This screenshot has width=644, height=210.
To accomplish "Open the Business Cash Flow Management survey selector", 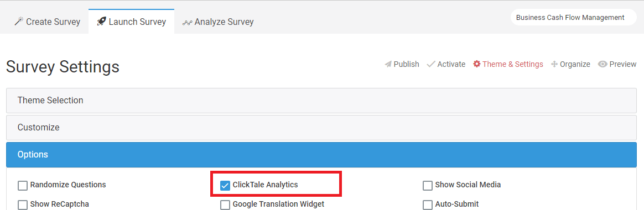I will [573, 18].
